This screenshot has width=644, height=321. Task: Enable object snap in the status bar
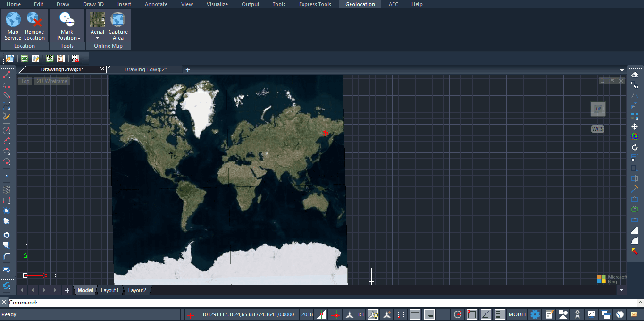(472, 314)
